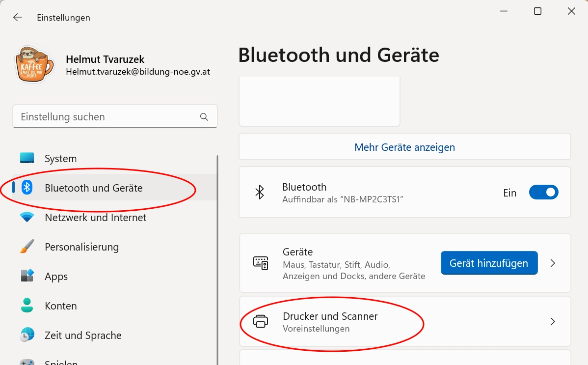
Task: Click the Netzwerk und Internet Wi-Fi icon
Action: (27, 217)
